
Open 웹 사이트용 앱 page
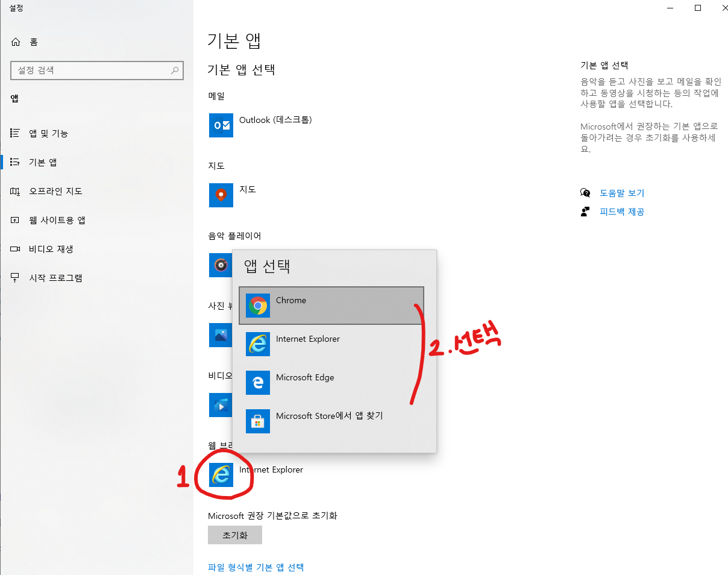tap(96, 220)
